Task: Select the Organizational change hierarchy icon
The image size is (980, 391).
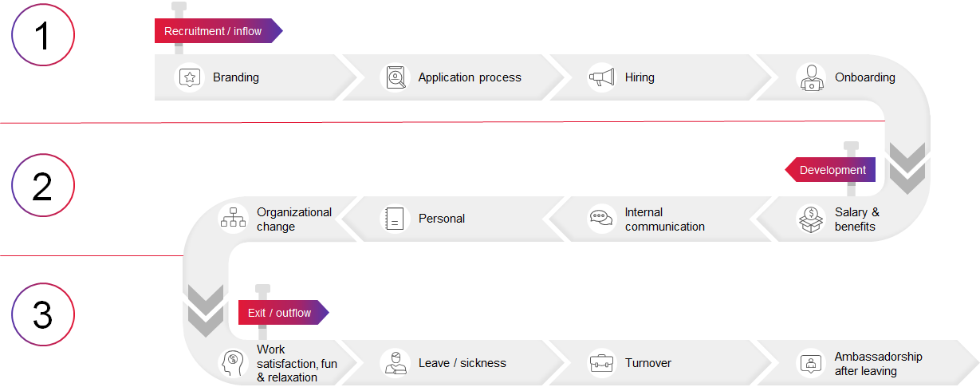Action: coord(233,219)
